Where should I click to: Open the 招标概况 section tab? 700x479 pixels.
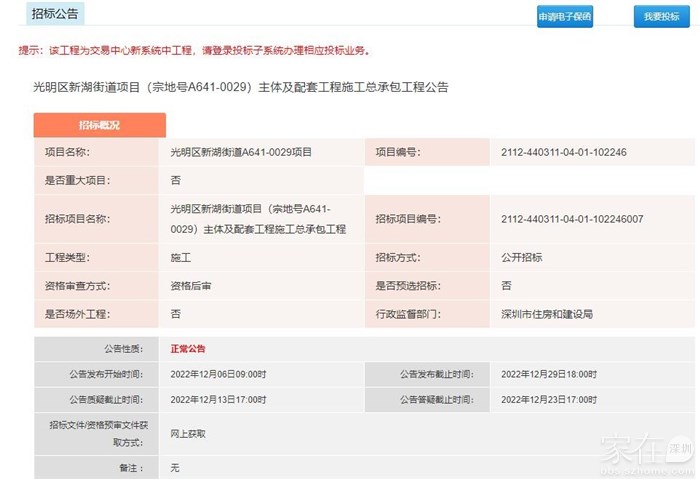[x=100, y=125]
